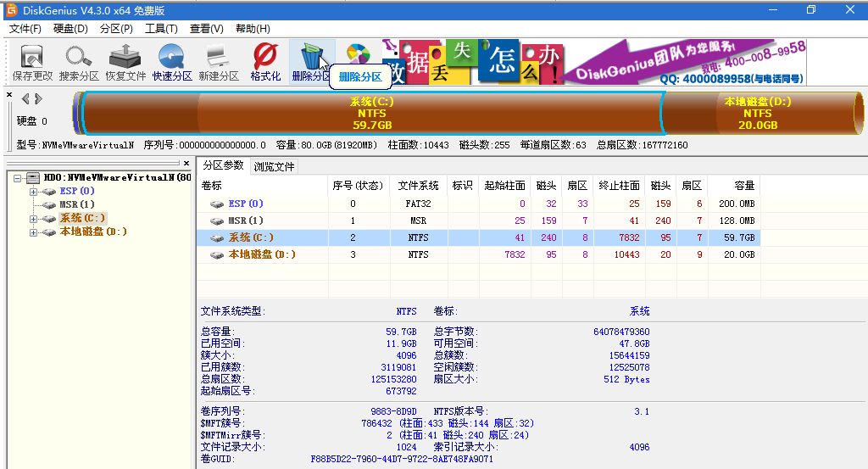This screenshot has height=469, width=868.
Task: Open the 硬盘(D) menu
Action: [70, 29]
